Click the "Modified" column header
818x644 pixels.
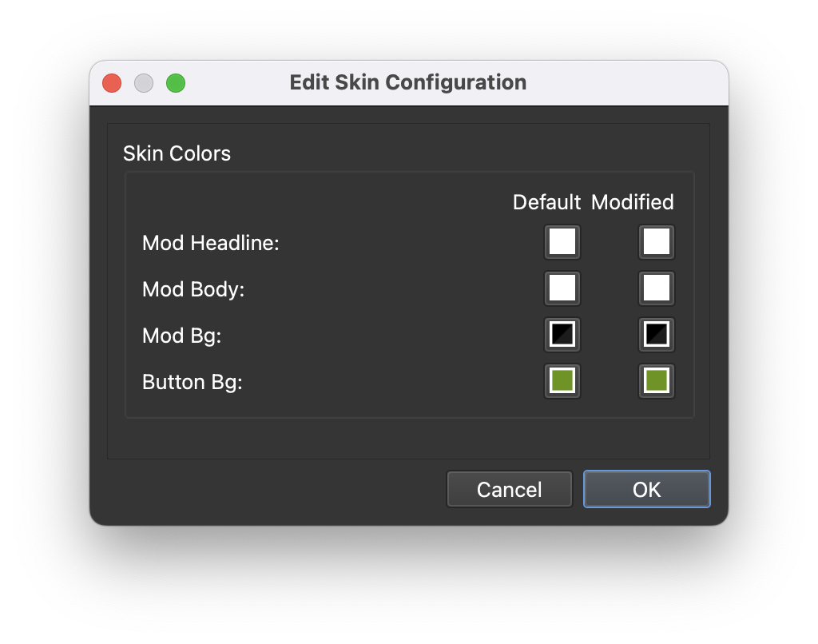click(x=633, y=202)
